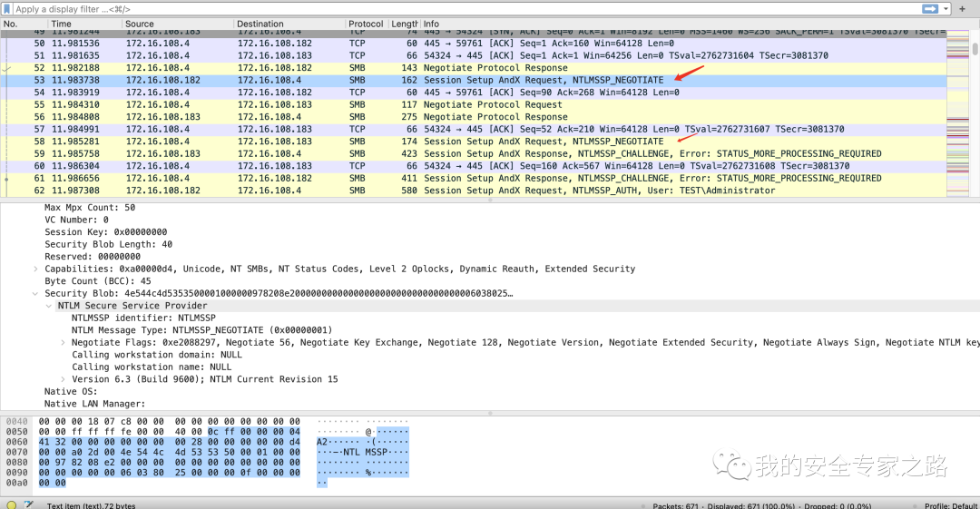Select packet 52 Negotiate Protocol Response
This screenshot has width=980, height=509.
click(x=473, y=67)
